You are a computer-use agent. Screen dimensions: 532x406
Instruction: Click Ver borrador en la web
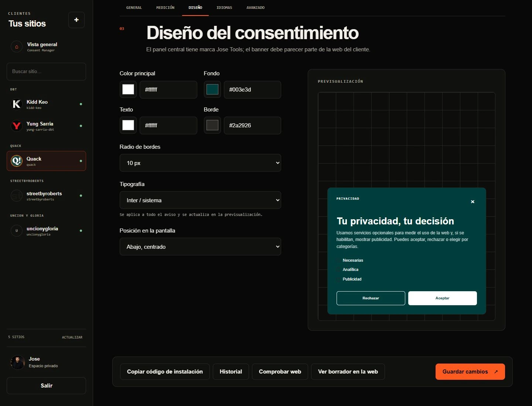click(348, 372)
